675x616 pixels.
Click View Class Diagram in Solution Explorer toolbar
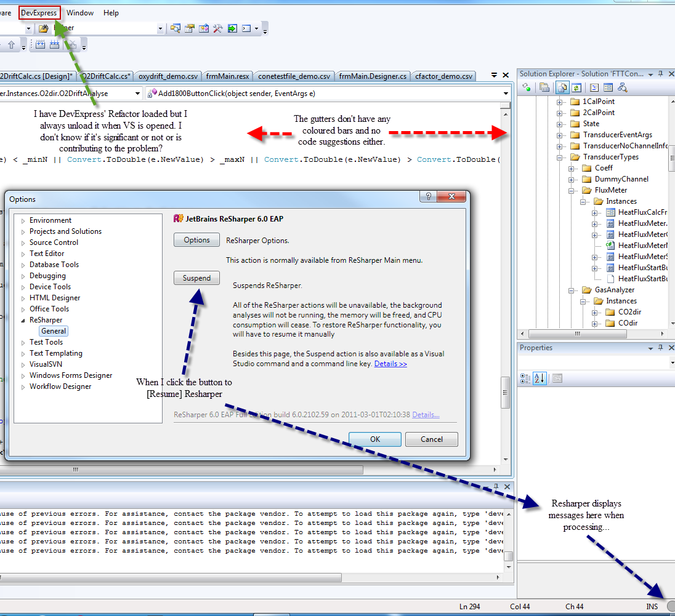622,88
